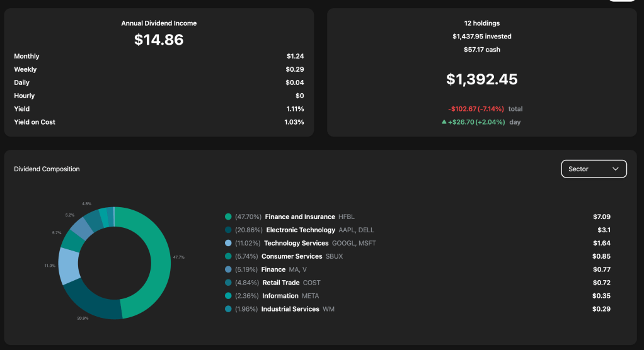Select the 47.7% segment of the donut chart
The width and height of the screenshot is (644, 350).
point(158,264)
